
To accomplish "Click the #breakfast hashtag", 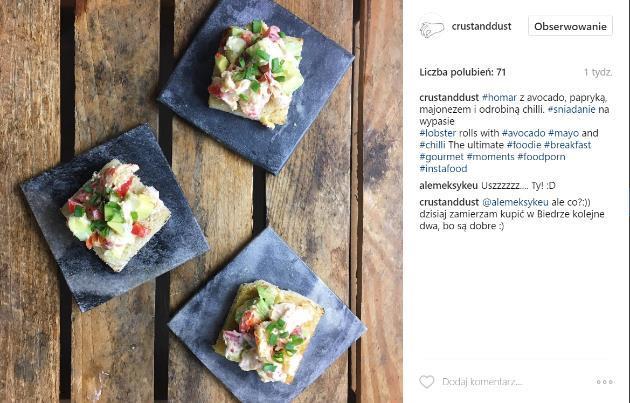I will (x=567, y=145).
